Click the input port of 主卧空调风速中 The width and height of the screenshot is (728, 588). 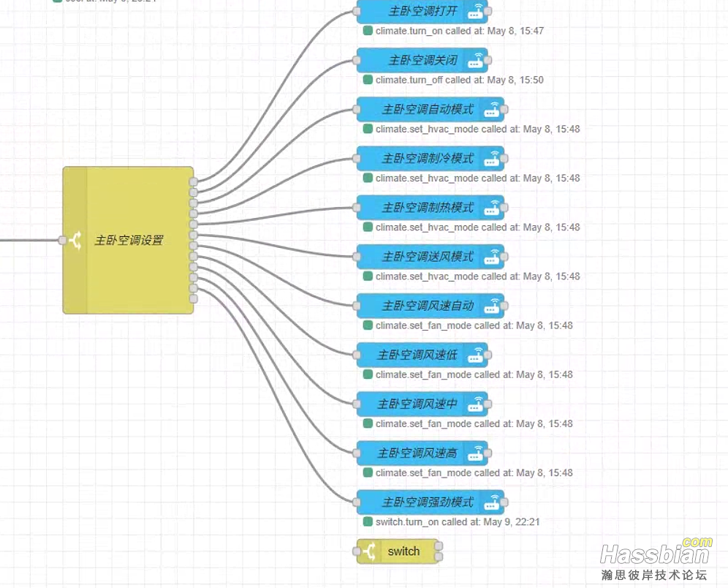coord(357,404)
